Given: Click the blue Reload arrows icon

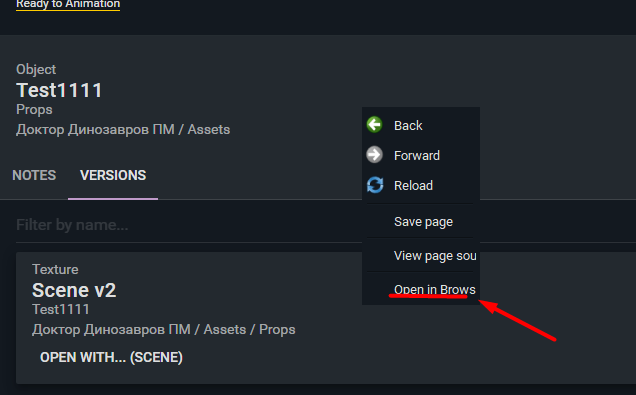Looking at the screenshot, I should [375, 185].
